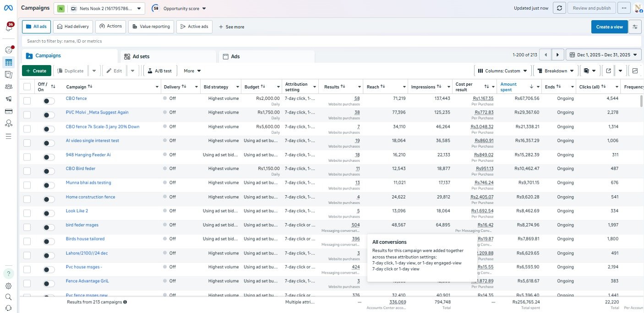Viewport: 644px width, 313px height.
Task: Click the search and filter field
Action: [321, 41]
